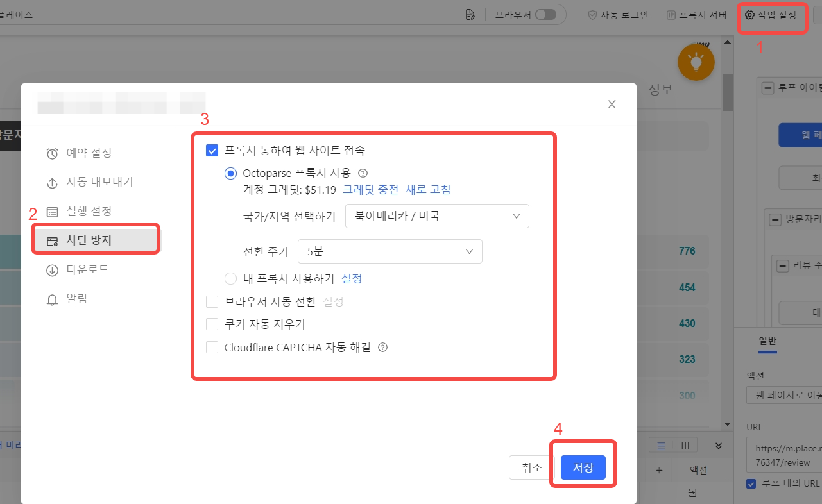Image resolution: width=822 pixels, height=504 pixels.
Task: Click the lightbulb tips icon
Action: (696, 62)
